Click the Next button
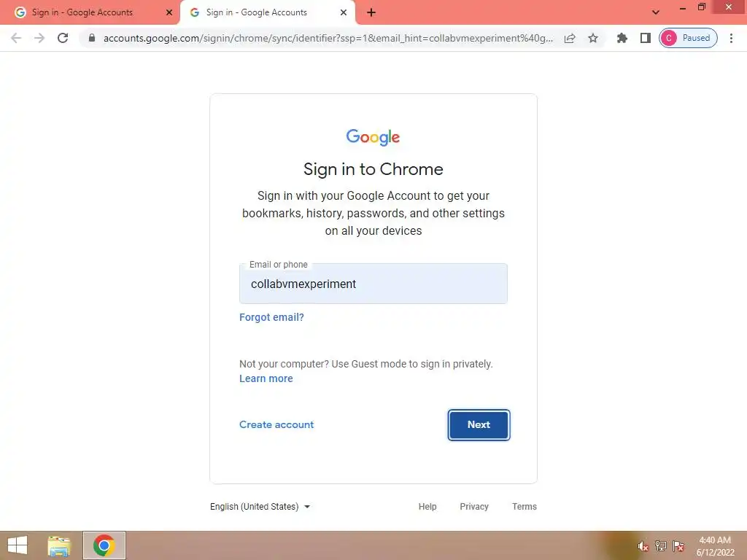 (479, 425)
